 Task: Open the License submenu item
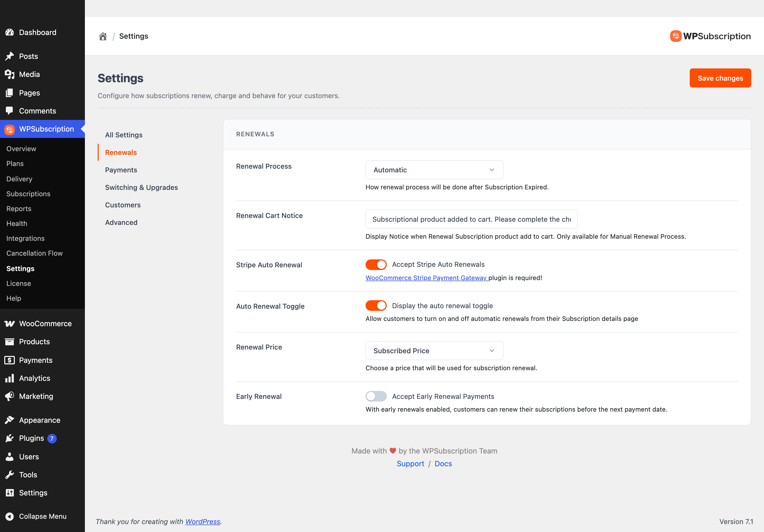(19, 284)
